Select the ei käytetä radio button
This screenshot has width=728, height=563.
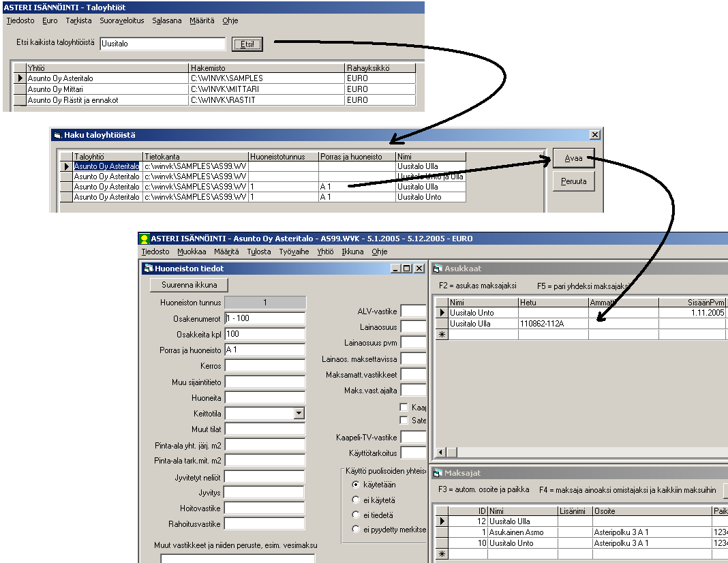(356, 500)
